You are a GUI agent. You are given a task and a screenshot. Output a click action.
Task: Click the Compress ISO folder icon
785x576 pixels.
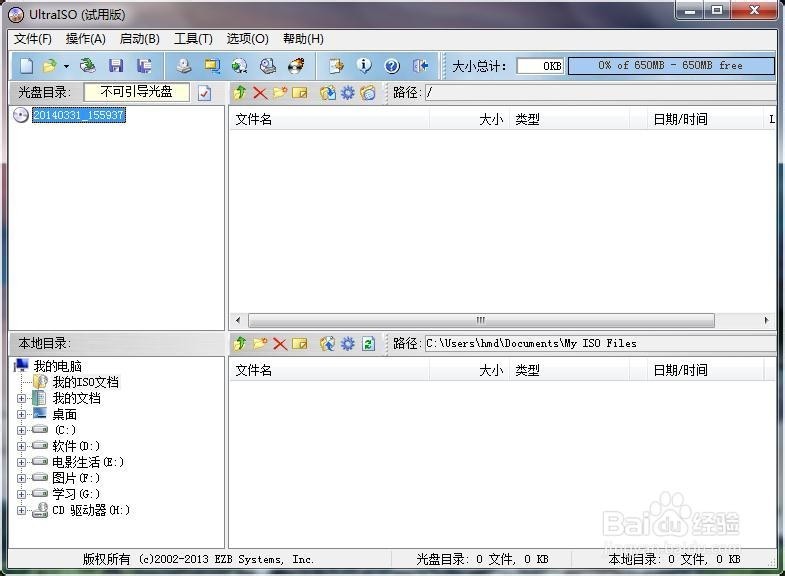[212, 66]
